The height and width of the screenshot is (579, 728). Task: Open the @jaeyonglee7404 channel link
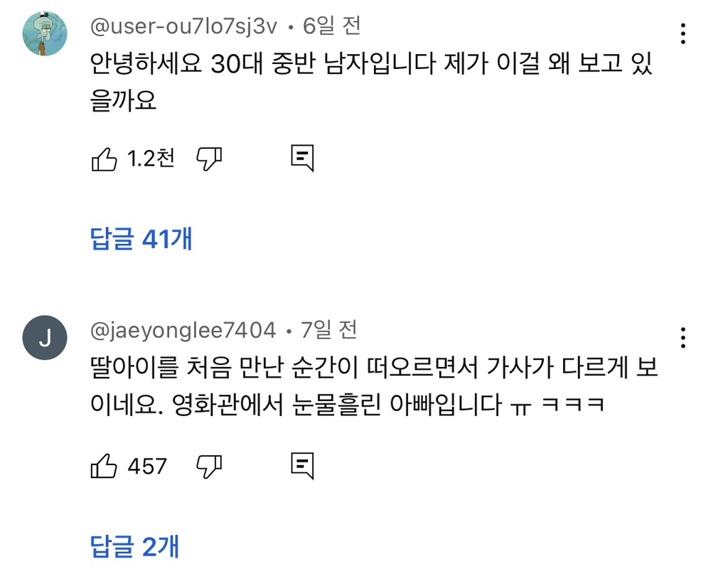coord(183,330)
